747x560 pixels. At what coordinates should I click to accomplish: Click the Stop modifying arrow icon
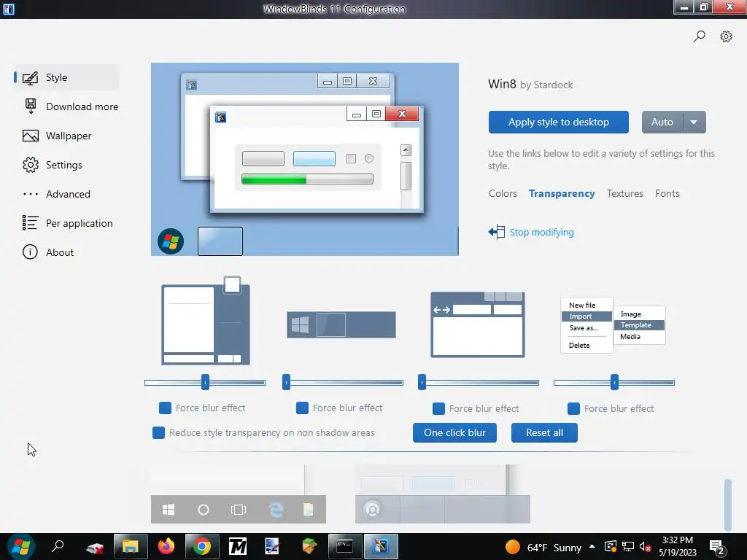pos(496,232)
